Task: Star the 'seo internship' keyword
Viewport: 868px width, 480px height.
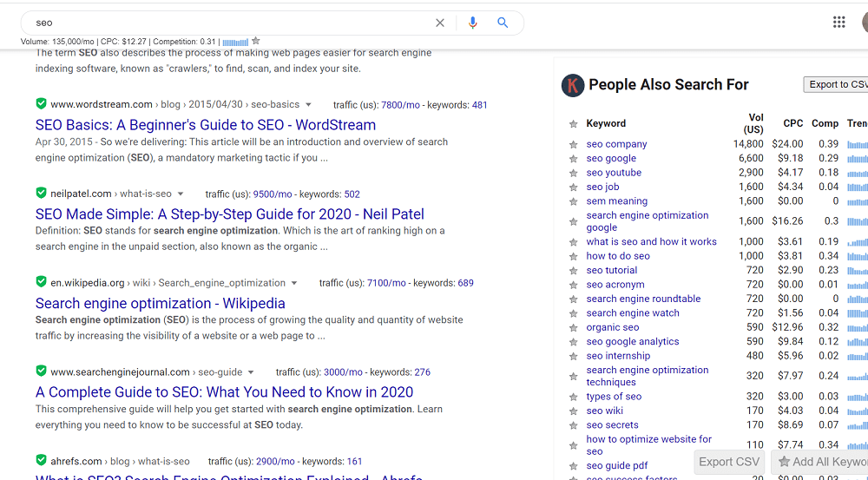Action: pyautogui.click(x=574, y=357)
